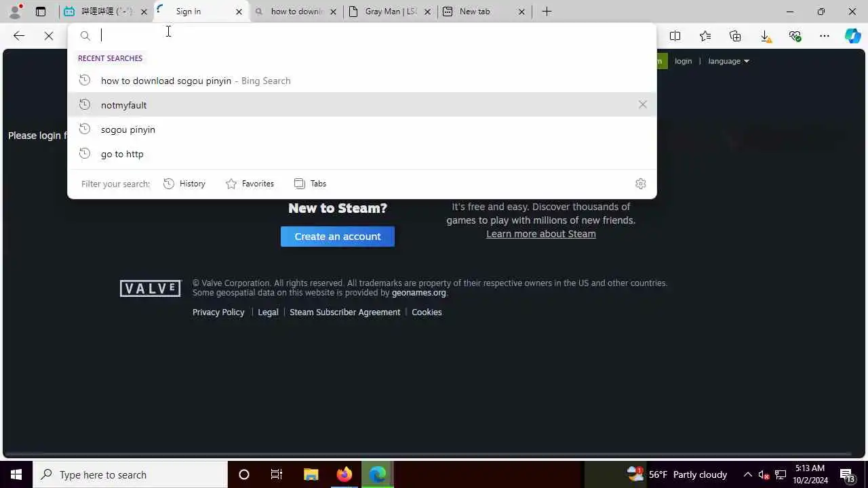Filter search by Tabs
The height and width of the screenshot is (488, 868).
[311, 184]
